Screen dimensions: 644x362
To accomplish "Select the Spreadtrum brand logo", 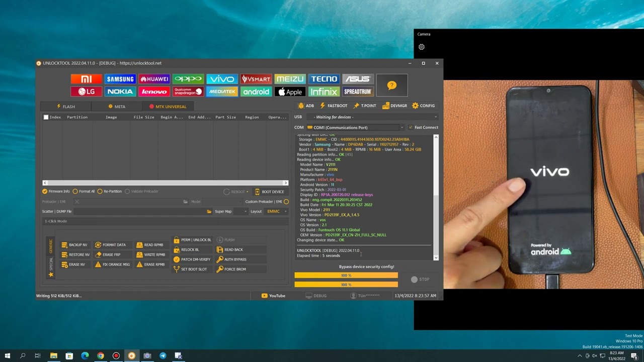I will (358, 92).
